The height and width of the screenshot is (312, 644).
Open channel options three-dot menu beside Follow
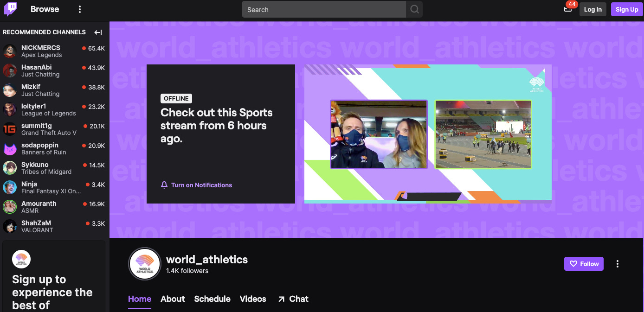617,264
